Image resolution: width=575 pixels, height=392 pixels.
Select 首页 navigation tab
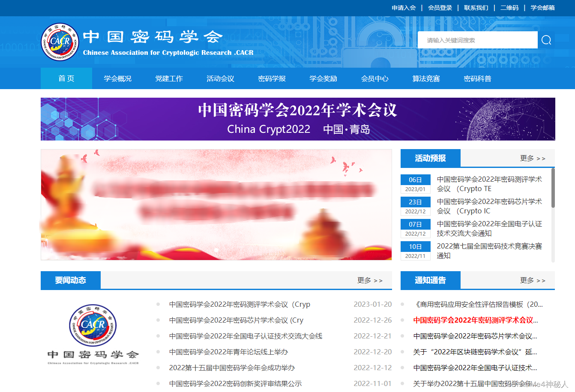point(66,78)
